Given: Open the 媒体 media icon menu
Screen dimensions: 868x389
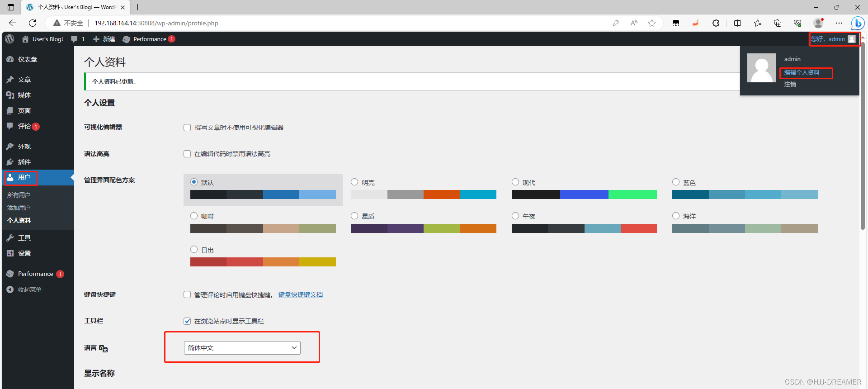Looking at the screenshot, I should [x=10, y=95].
